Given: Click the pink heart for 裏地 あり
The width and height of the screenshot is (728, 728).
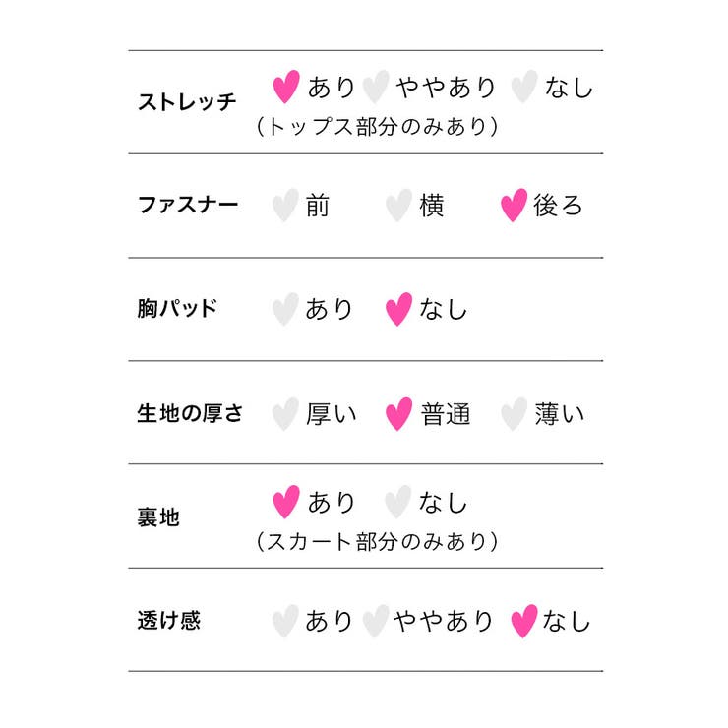Looking at the screenshot, I should pyautogui.click(x=286, y=502).
